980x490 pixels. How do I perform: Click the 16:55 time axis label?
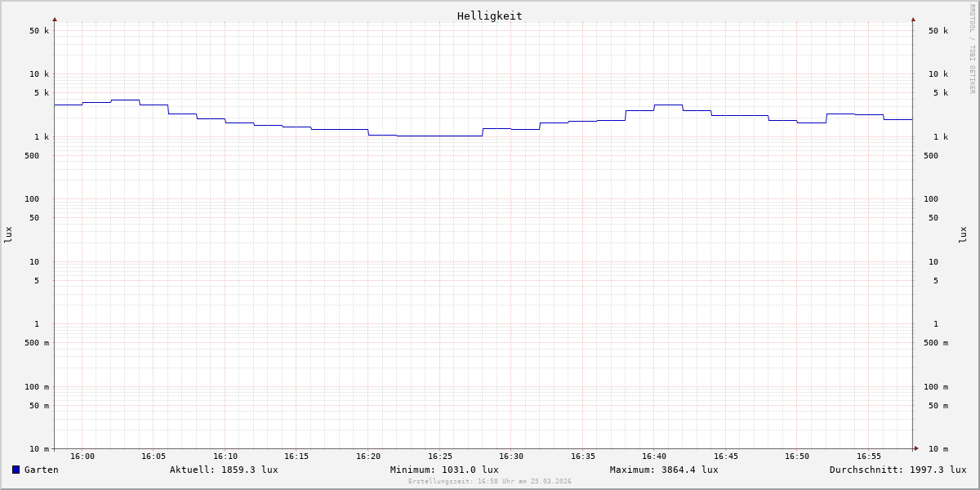click(x=868, y=457)
